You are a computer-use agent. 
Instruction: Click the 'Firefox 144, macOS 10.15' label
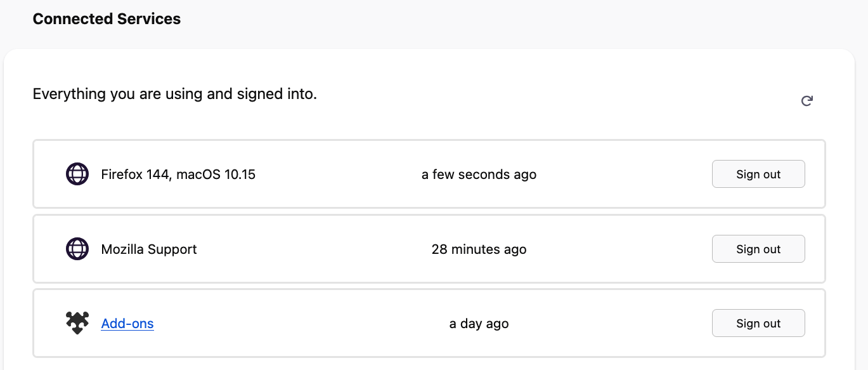click(178, 174)
